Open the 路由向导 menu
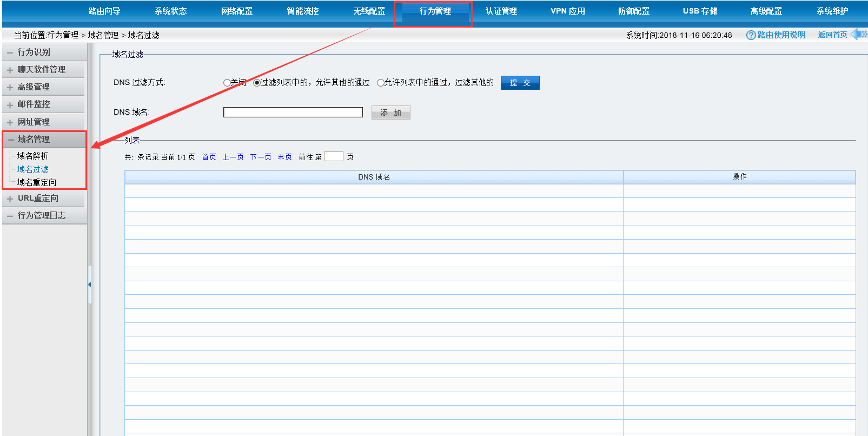868x436 pixels. (104, 11)
